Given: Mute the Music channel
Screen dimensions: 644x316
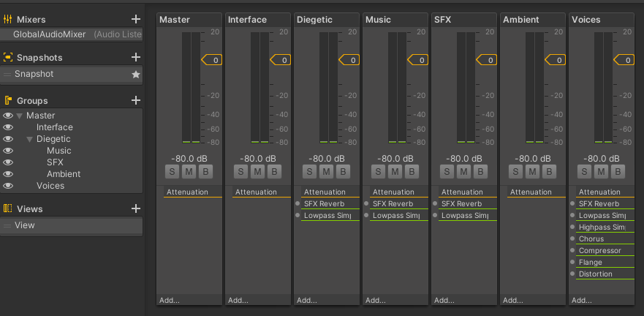Looking at the screenshot, I should point(395,171).
